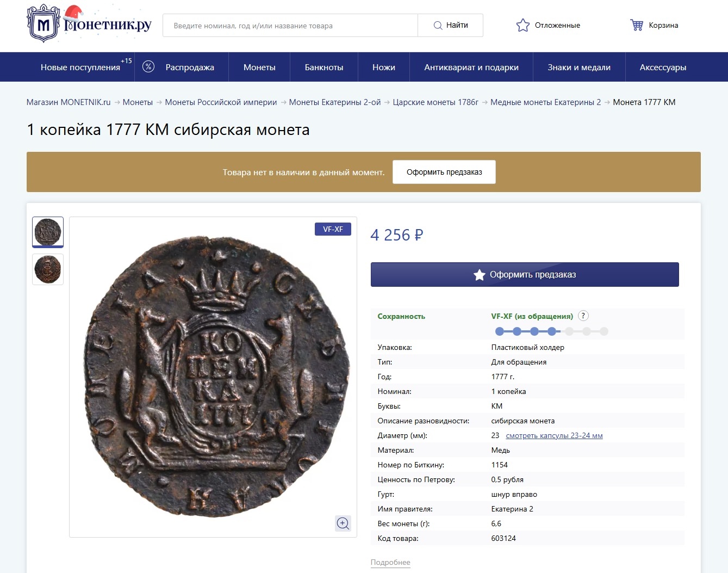Click the percent sale icon
This screenshot has width=728, height=573.
(148, 67)
